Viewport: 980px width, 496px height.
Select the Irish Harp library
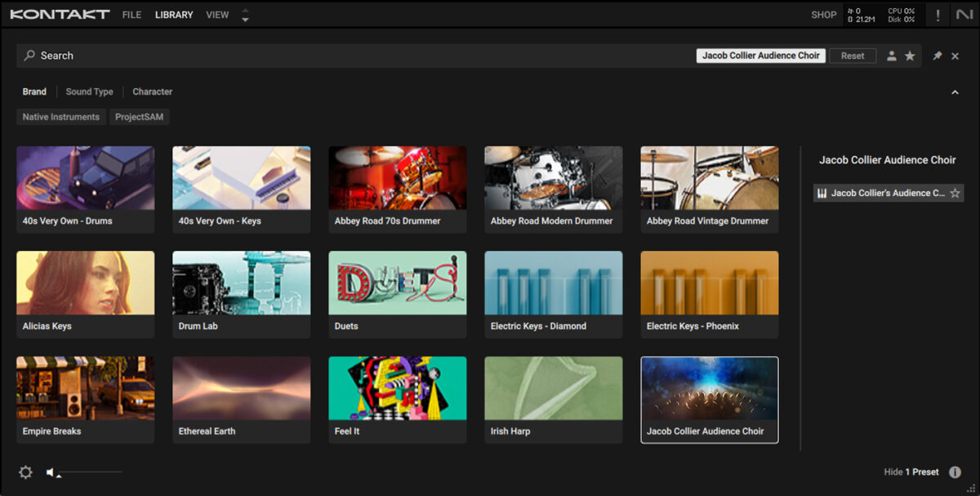click(554, 400)
